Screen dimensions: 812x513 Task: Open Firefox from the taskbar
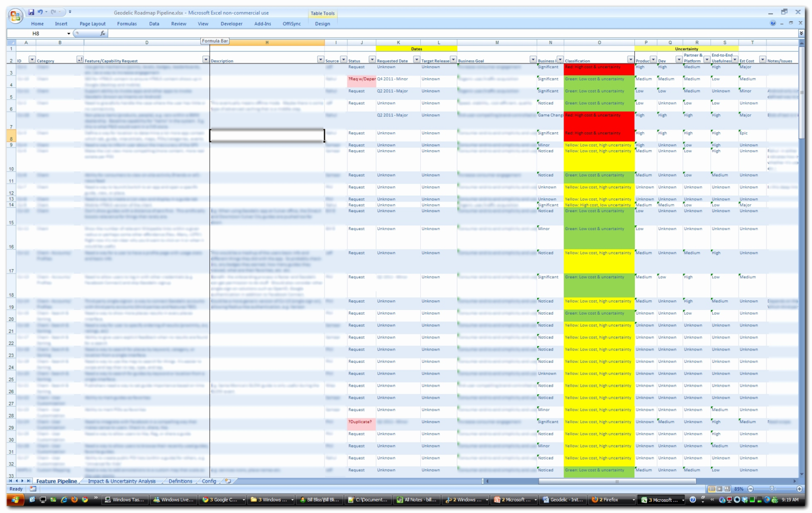(611, 499)
